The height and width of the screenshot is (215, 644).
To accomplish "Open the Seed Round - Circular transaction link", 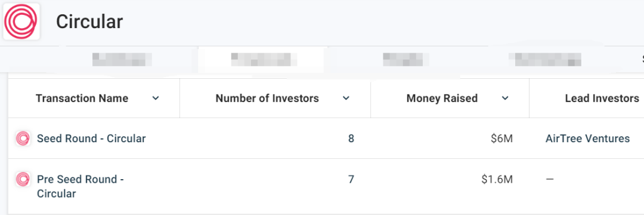I will point(91,139).
